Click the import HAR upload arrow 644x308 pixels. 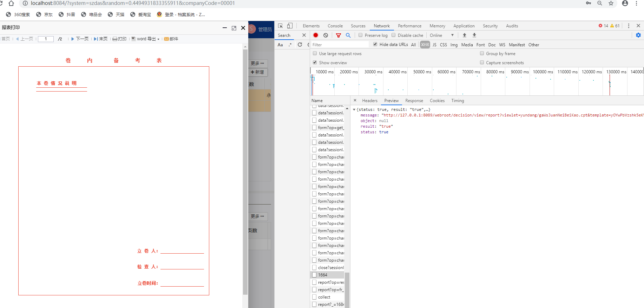[x=465, y=35]
